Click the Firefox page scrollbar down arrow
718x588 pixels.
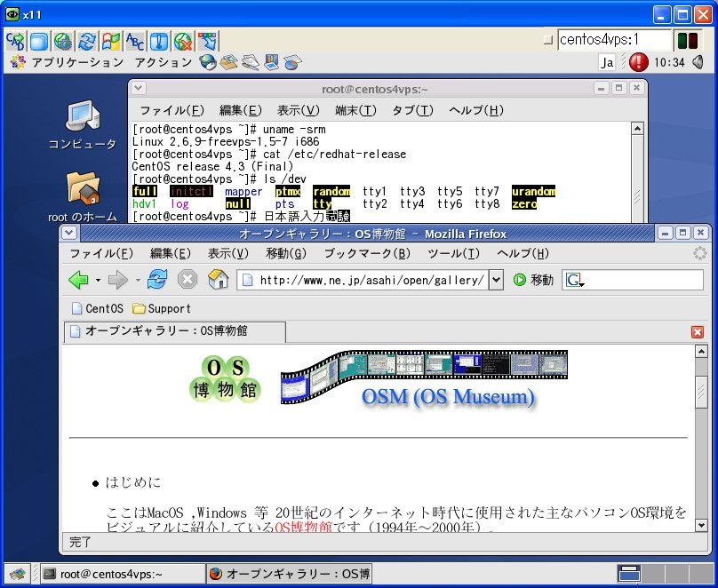(701, 525)
